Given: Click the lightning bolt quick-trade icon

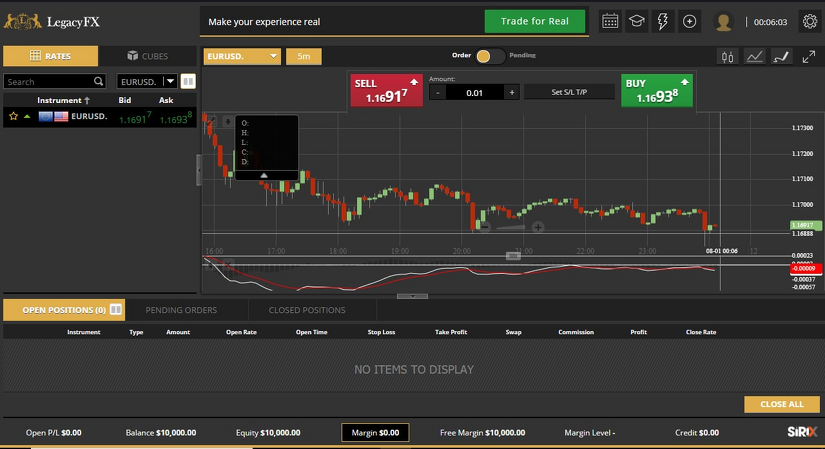Looking at the screenshot, I should tap(663, 22).
